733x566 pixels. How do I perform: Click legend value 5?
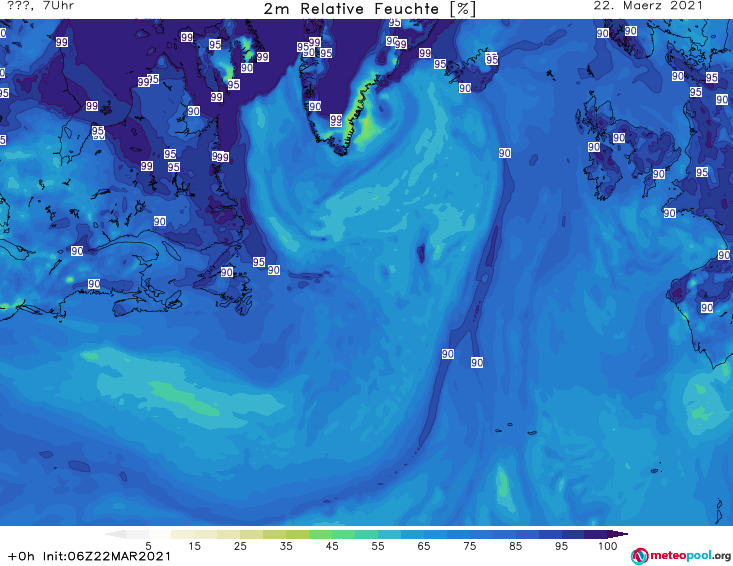(148, 546)
